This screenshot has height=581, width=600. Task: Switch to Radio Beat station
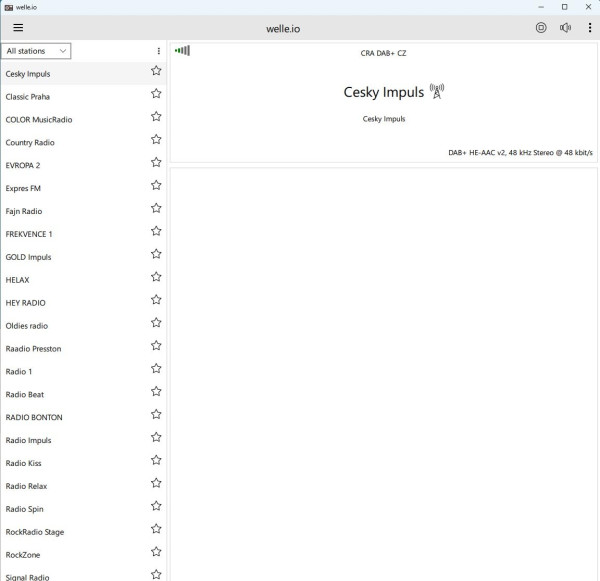click(83, 395)
